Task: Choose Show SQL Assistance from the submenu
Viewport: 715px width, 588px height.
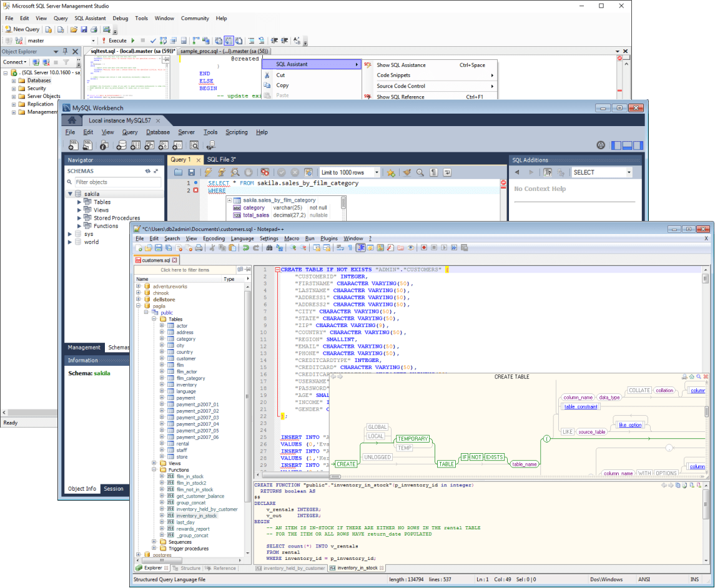Action: [x=401, y=65]
